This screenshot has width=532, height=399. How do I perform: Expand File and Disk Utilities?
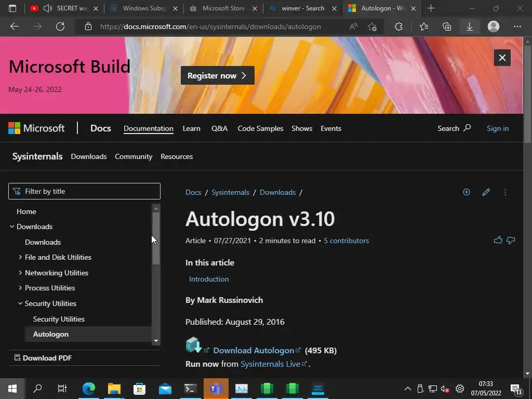click(20, 257)
